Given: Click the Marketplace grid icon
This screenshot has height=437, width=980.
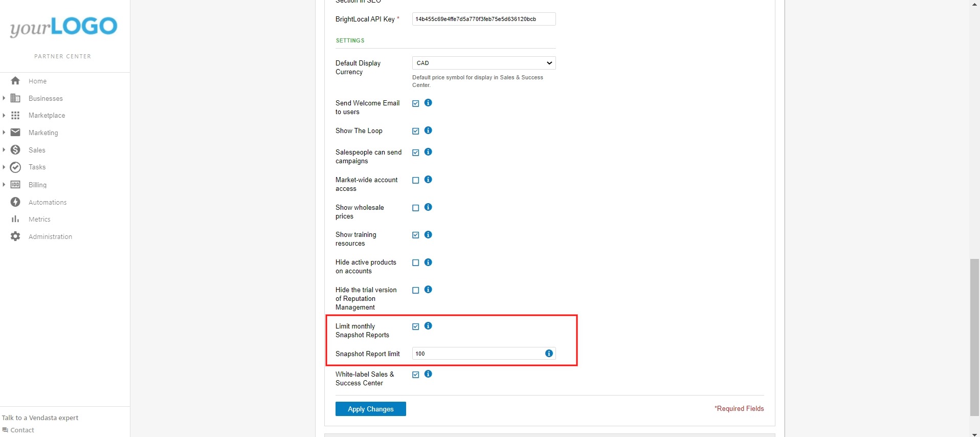Looking at the screenshot, I should point(15,116).
